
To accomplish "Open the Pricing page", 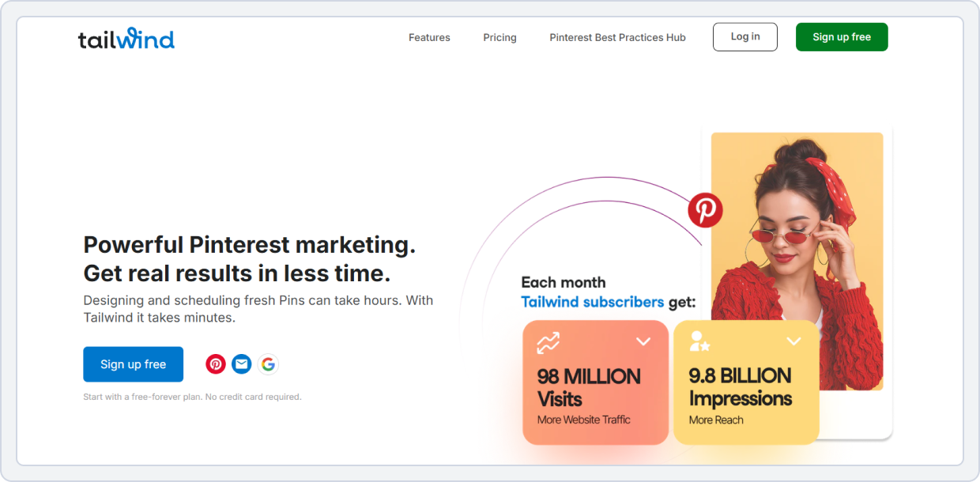I will [x=499, y=37].
